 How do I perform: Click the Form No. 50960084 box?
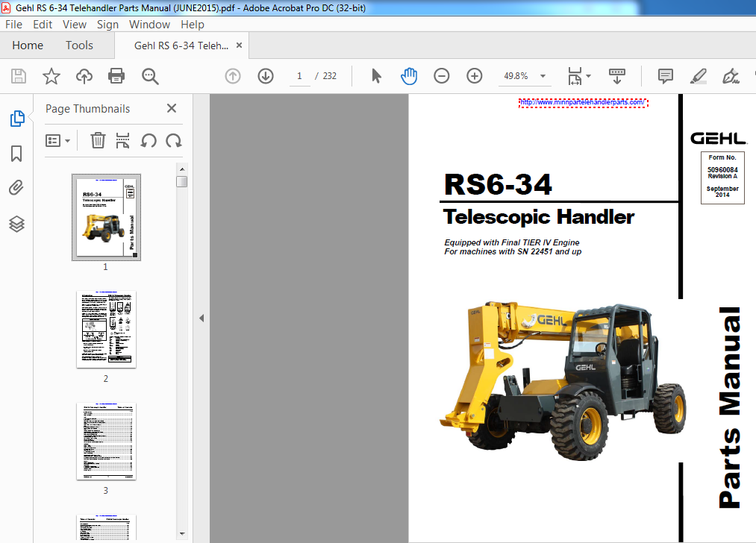pos(722,178)
